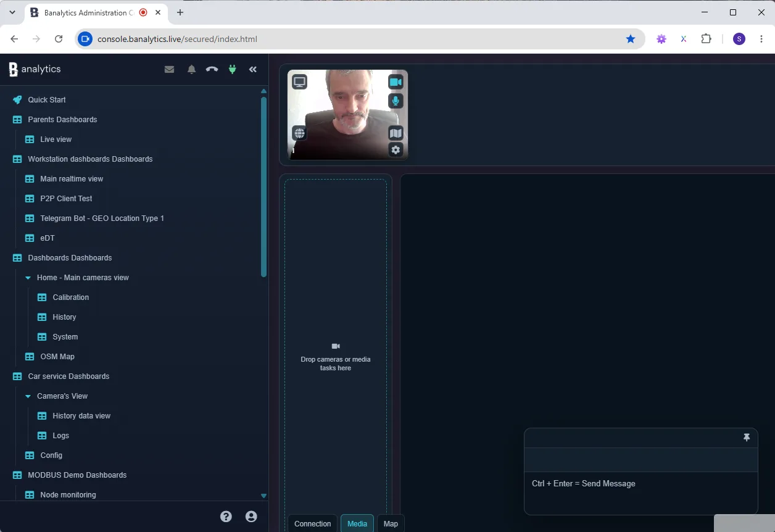This screenshot has height=532, width=775.
Task: Open the tab search dropdown arrow
Action: point(12,12)
